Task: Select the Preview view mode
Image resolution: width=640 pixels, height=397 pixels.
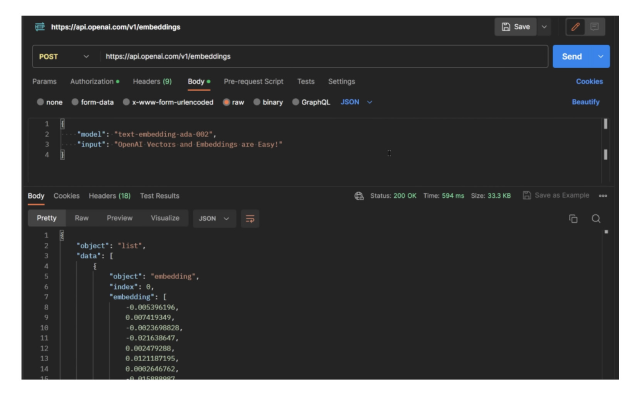Action: 120,218
